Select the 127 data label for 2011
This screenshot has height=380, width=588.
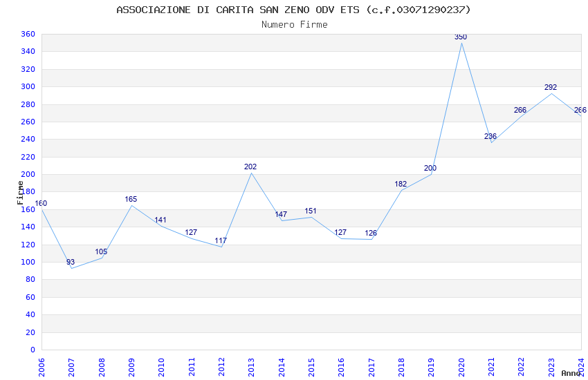191,232
